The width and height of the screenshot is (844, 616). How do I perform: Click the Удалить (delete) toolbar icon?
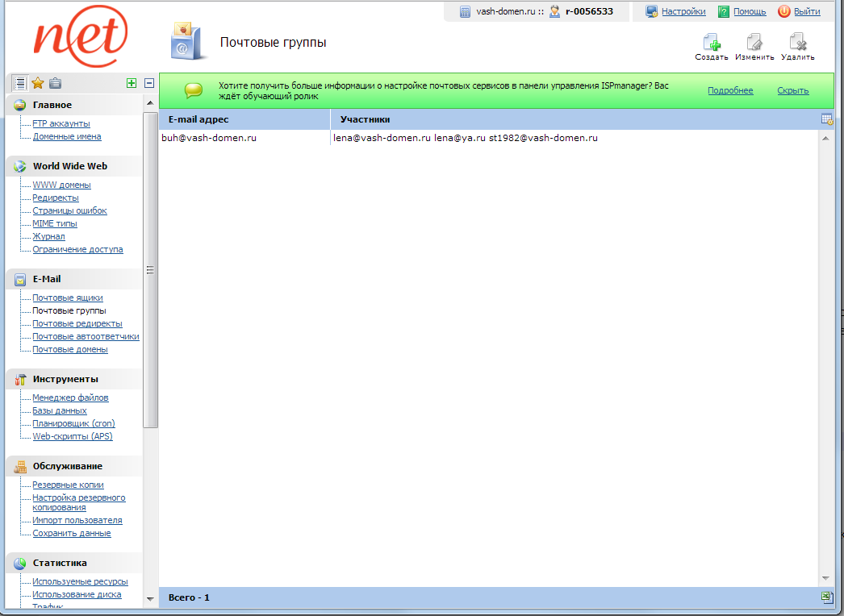797,43
